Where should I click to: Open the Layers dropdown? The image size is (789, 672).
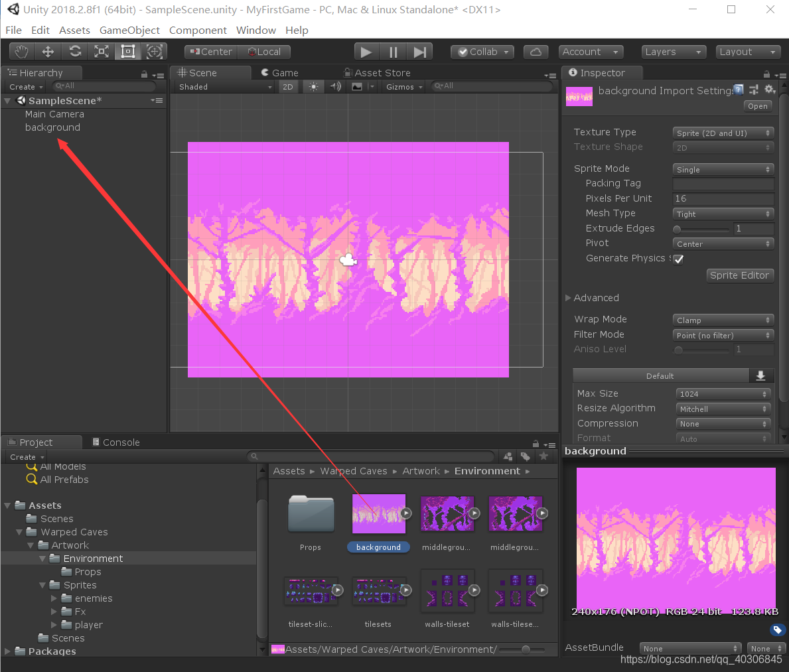tap(674, 52)
